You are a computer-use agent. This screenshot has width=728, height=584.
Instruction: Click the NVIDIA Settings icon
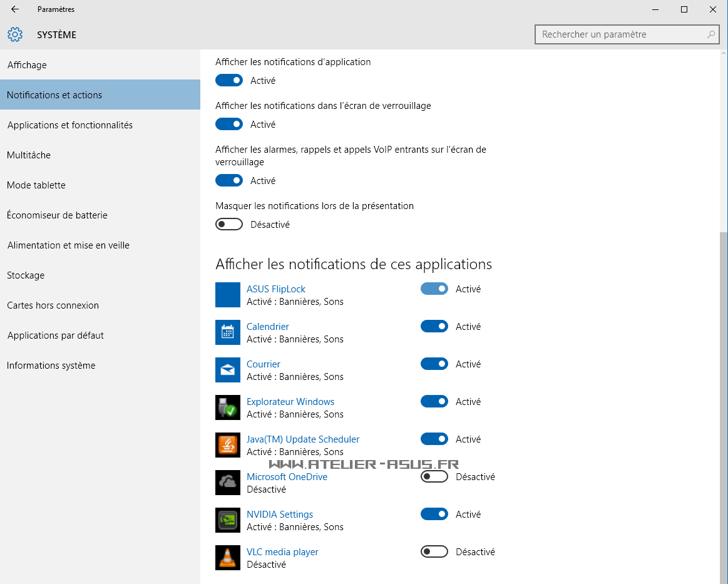click(228, 520)
